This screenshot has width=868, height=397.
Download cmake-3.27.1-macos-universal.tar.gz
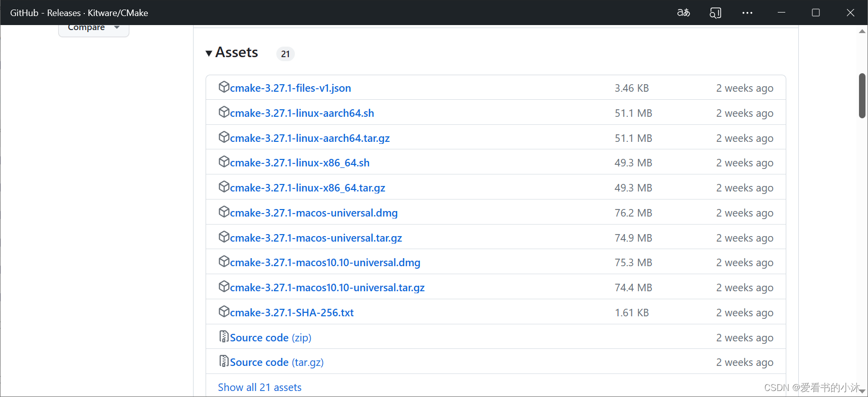(x=316, y=238)
